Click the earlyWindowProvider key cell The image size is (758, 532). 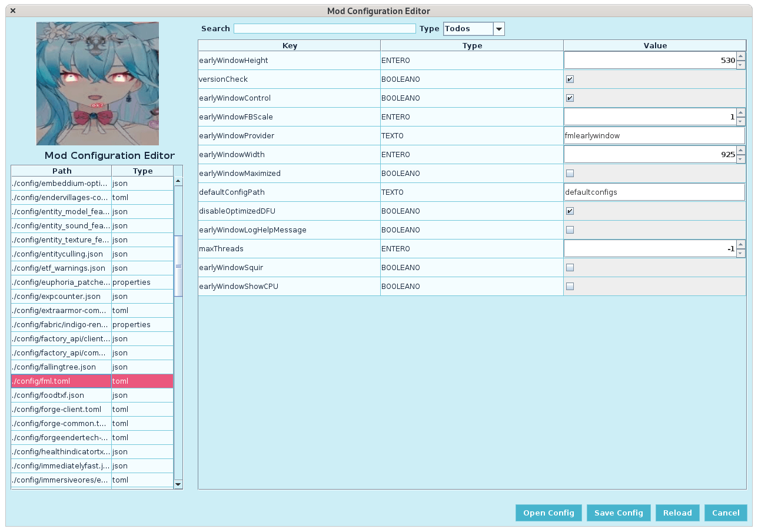pos(290,136)
